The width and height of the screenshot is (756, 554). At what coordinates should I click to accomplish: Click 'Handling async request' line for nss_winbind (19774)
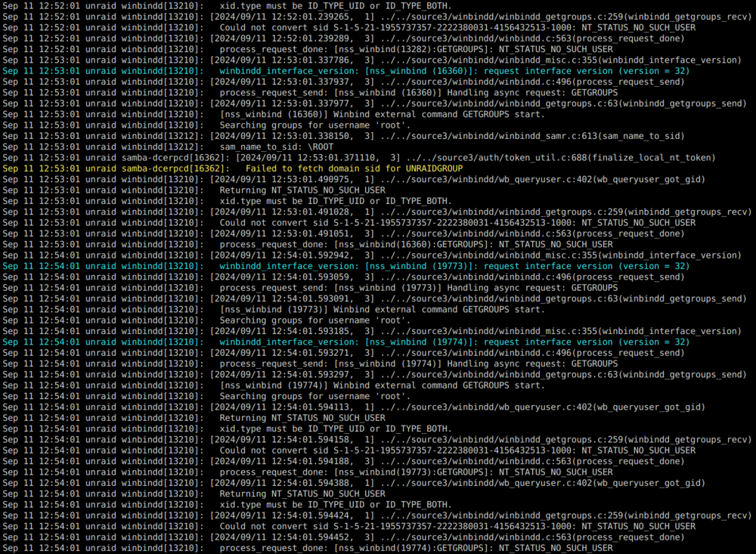(310, 364)
